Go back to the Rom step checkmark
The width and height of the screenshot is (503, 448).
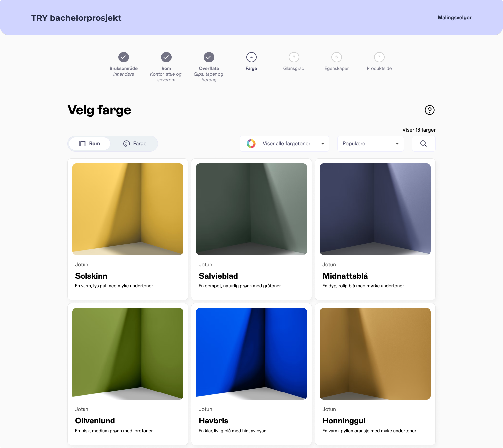(x=166, y=57)
